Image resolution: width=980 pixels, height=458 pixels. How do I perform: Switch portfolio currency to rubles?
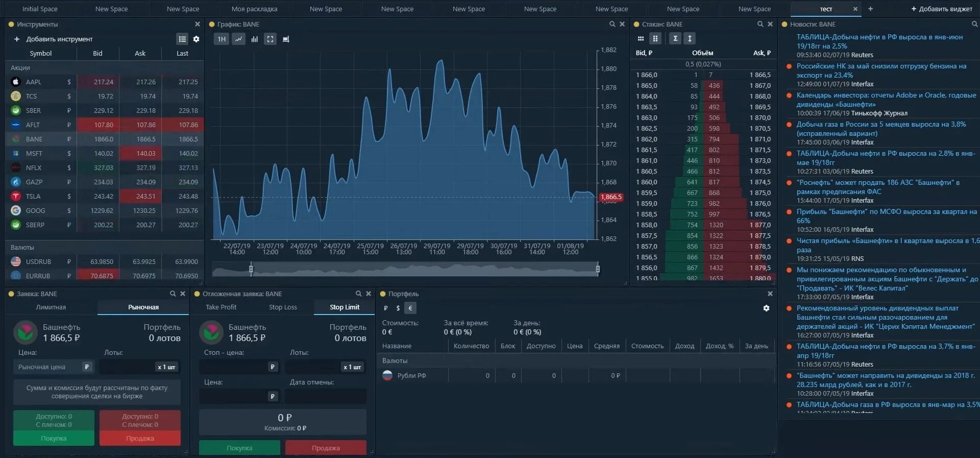[x=385, y=308]
